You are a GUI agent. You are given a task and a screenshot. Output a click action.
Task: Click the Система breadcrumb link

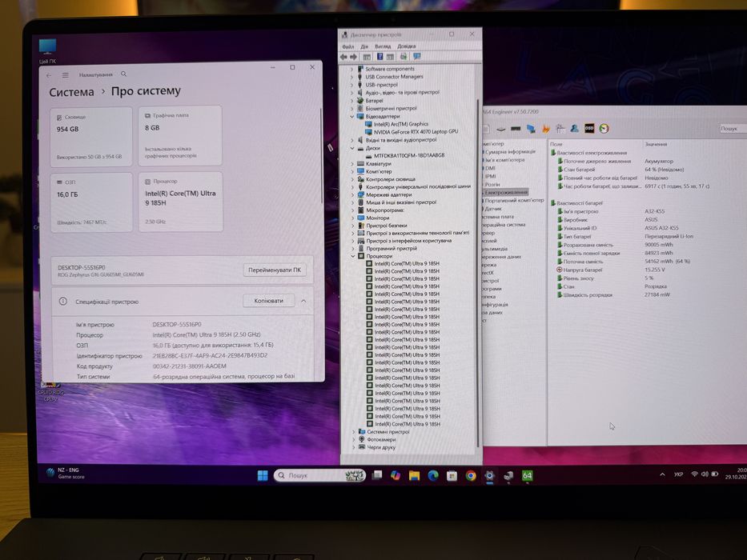71,92
